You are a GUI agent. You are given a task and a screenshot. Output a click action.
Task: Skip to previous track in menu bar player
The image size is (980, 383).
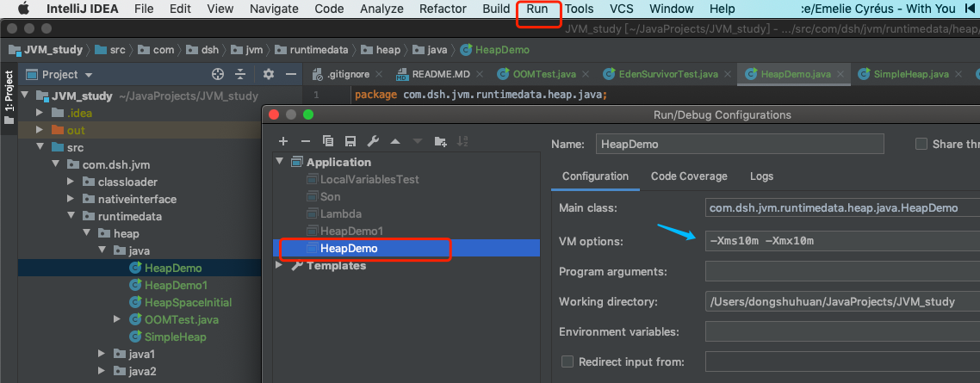point(970,9)
